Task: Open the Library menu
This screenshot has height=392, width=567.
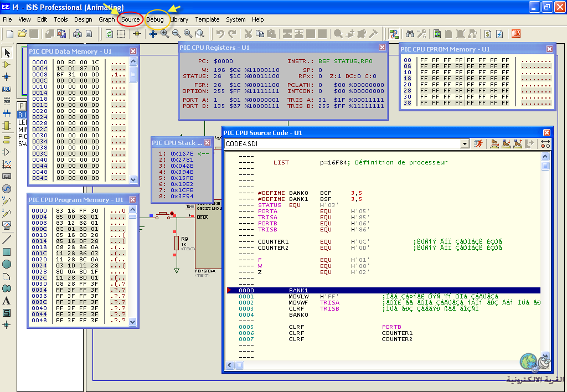Action: click(179, 19)
